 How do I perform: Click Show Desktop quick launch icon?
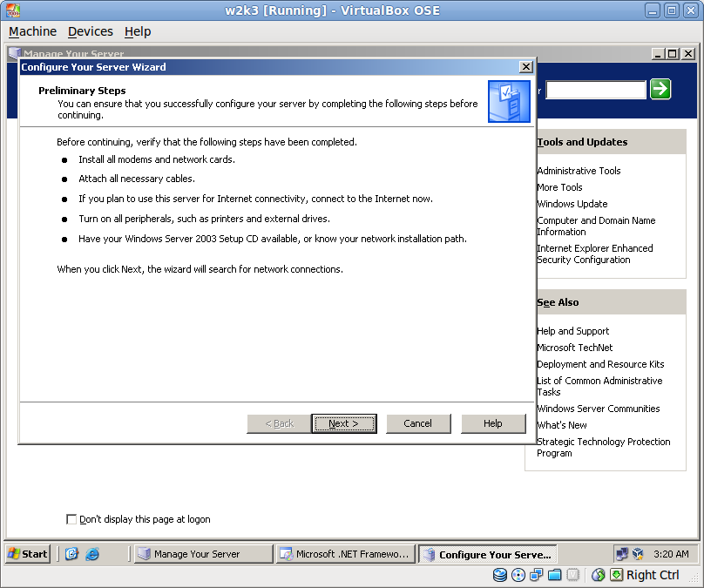tap(71, 554)
